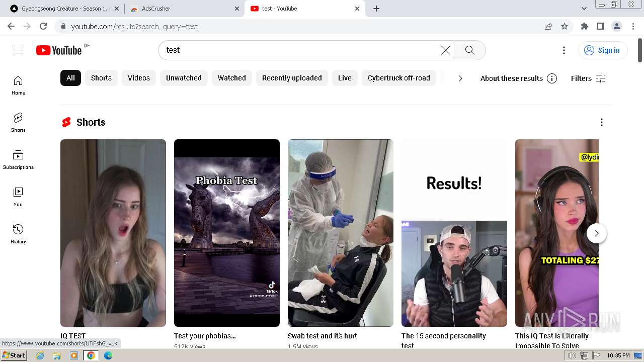Image resolution: width=644 pixels, height=362 pixels.
Task: Open Shorts shelf three-dot options
Action: click(x=602, y=122)
